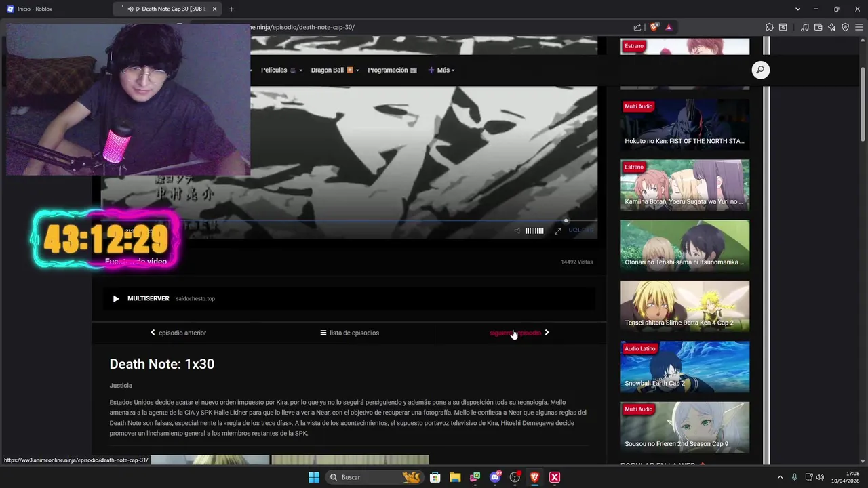Click the video progress bar handle

tap(566, 220)
